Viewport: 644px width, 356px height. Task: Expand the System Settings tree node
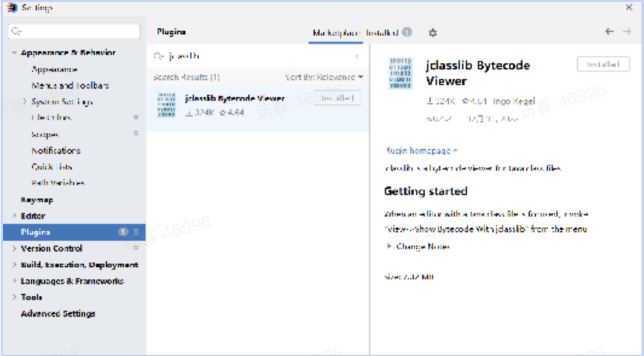coord(25,102)
